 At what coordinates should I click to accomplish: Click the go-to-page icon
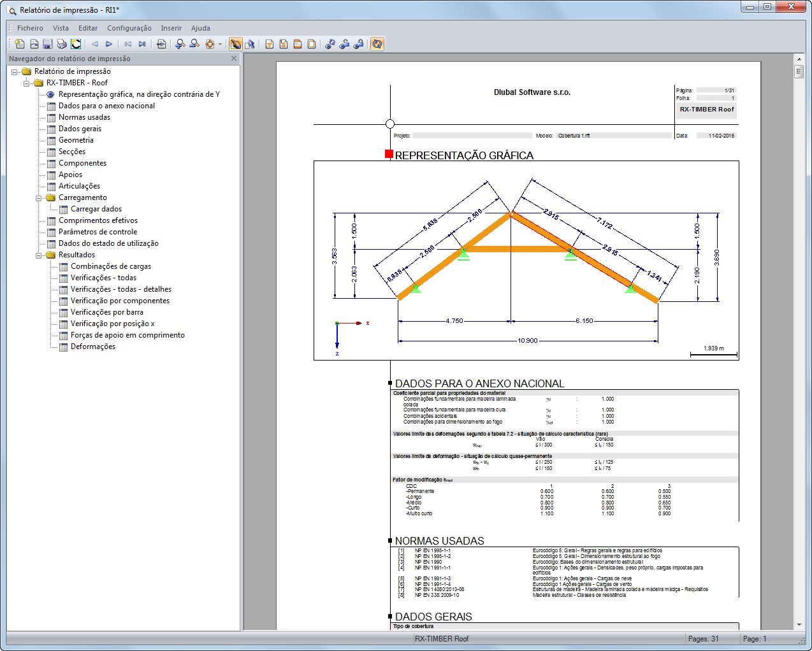[161, 44]
